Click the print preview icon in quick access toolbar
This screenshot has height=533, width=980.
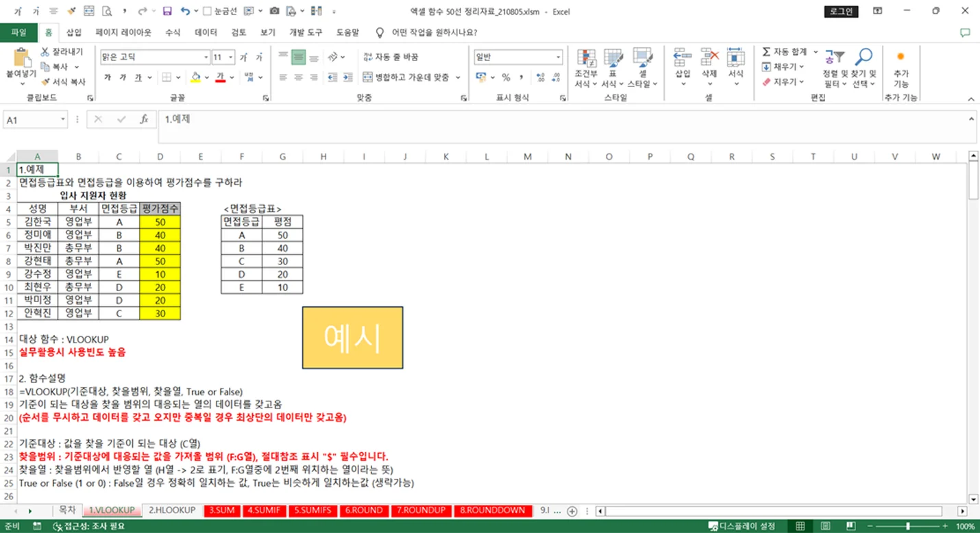107,12
